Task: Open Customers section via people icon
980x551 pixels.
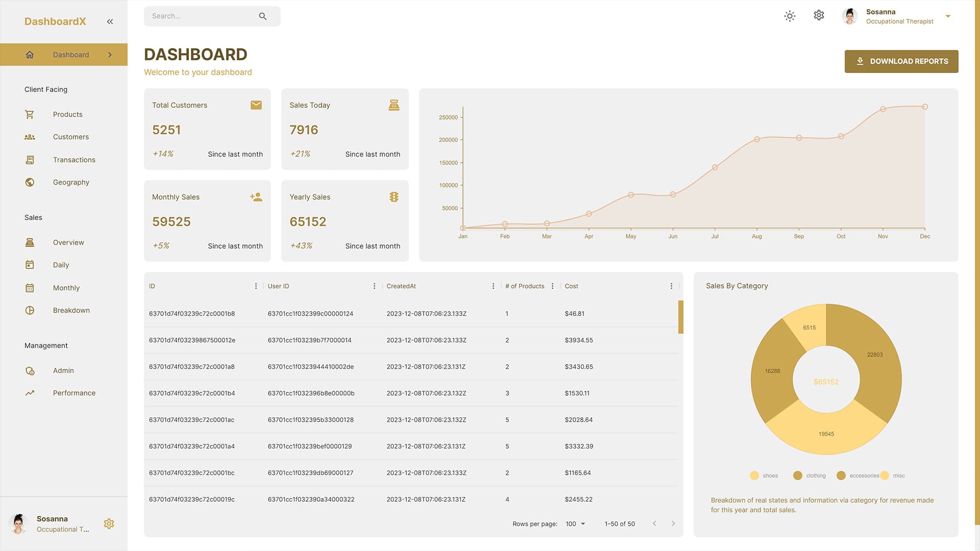Action: click(x=30, y=137)
